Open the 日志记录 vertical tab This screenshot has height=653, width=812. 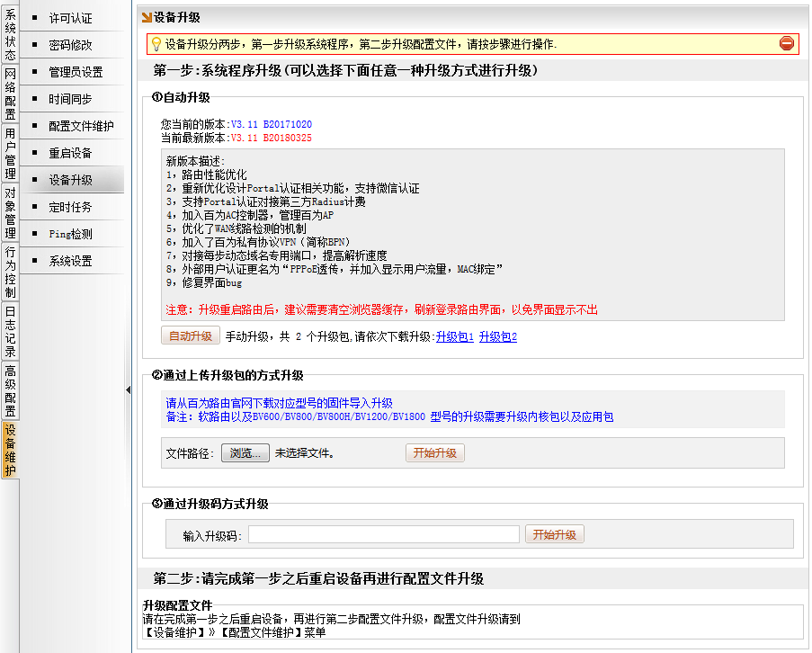click(x=10, y=332)
